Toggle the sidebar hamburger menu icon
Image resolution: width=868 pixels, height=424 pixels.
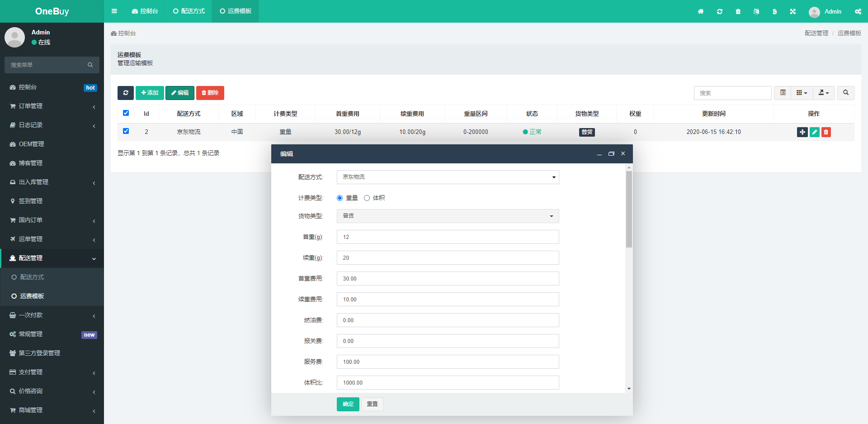click(114, 11)
